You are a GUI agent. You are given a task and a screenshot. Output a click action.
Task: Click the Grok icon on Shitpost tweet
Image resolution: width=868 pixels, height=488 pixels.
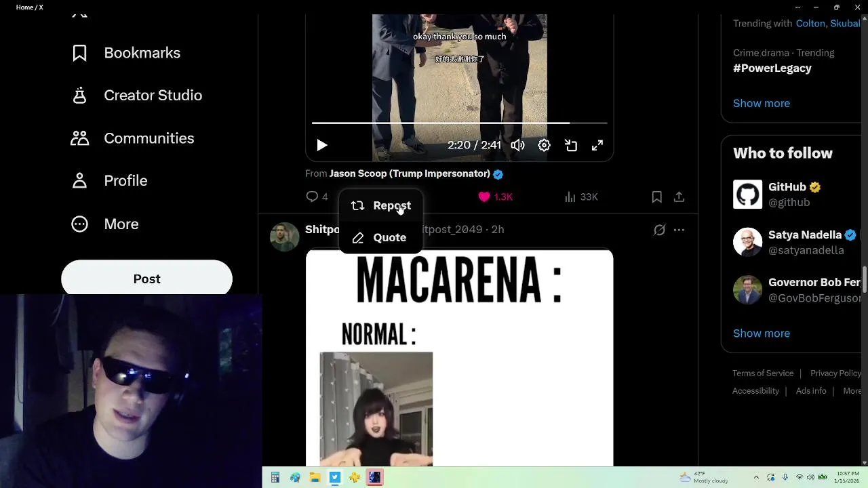point(659,230)
